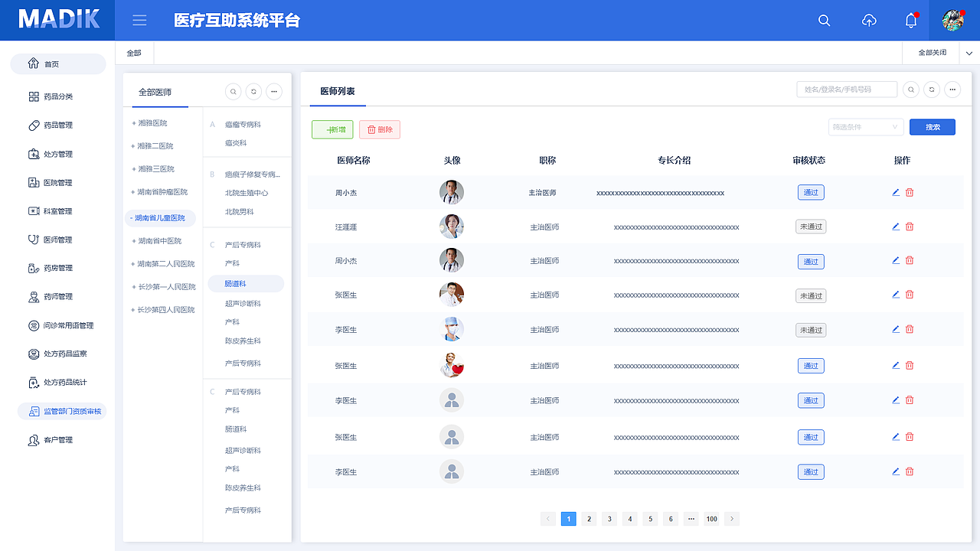Click the 新增 button to add a doctor
Viewport: 980px width, 551px height.
point(332,129)
